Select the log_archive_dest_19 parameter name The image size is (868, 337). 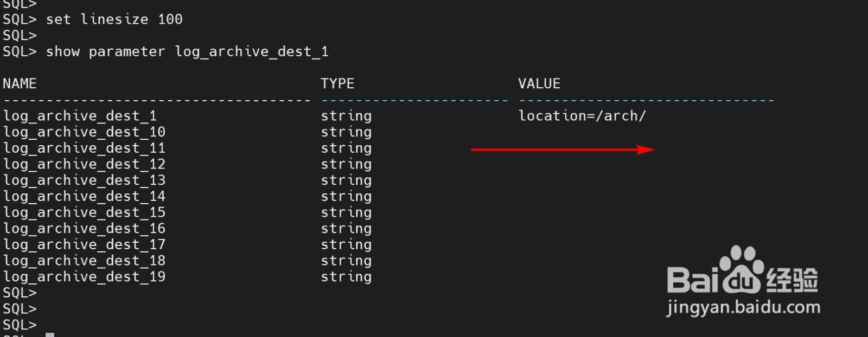click(x=84, y=277)
